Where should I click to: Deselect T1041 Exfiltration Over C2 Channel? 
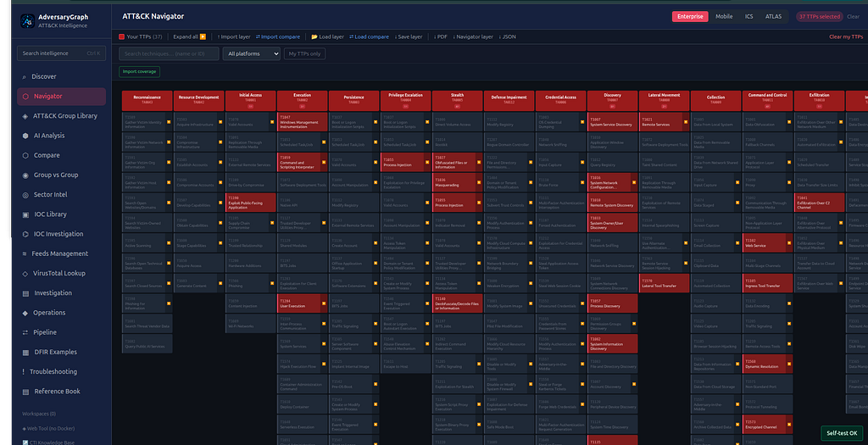pos(820,203)
